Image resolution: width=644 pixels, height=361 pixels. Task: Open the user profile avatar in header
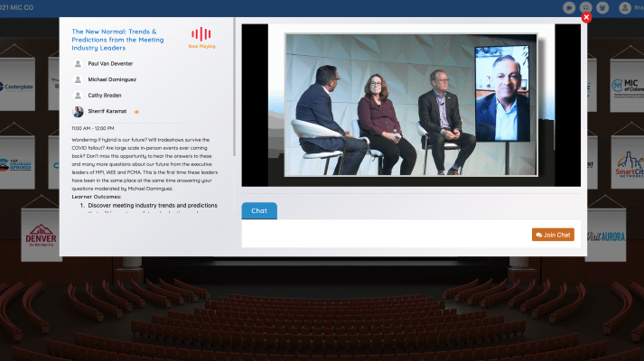click(x=625, y=8)
